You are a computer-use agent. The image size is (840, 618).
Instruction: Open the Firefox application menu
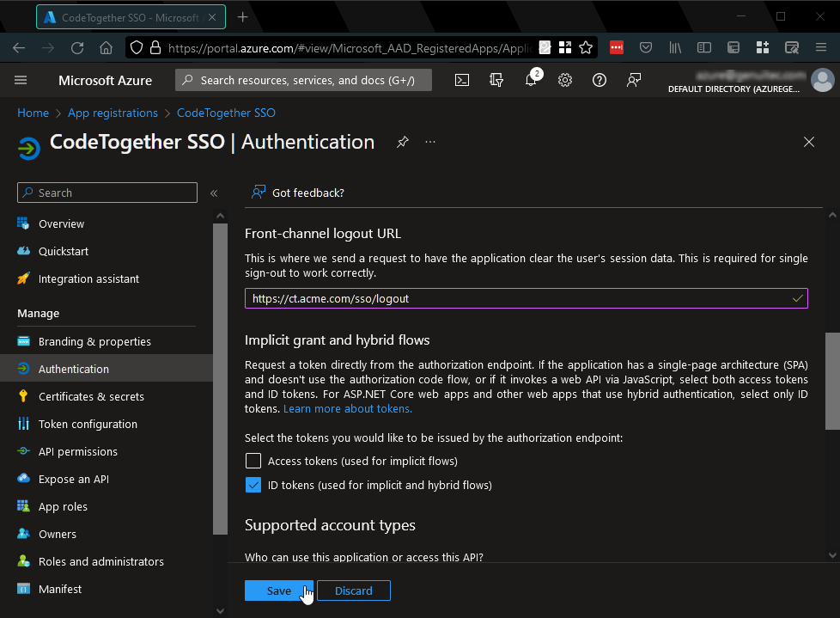821,47
